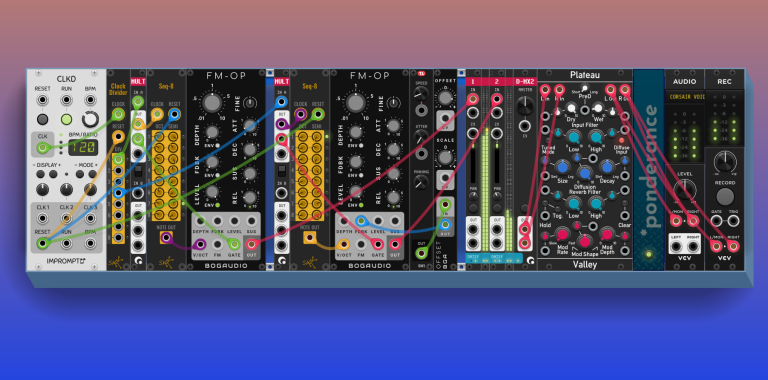Click the right Seq-8 NOTE OUT jack
Image resolution: width=768 pixels, height=380 pixels.
pyautogui.click(x=310, y=238)
